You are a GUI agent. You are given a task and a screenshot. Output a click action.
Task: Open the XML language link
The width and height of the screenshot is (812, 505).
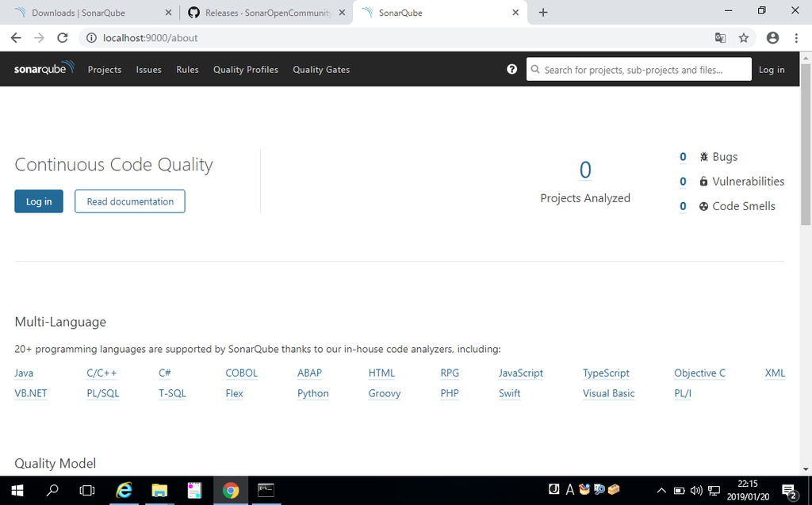[775, 373]
